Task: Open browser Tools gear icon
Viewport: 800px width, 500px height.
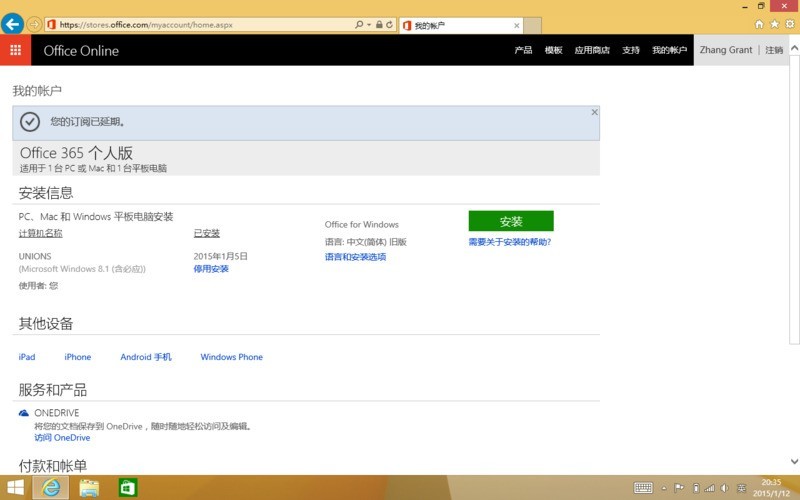Action: point(790,24)
